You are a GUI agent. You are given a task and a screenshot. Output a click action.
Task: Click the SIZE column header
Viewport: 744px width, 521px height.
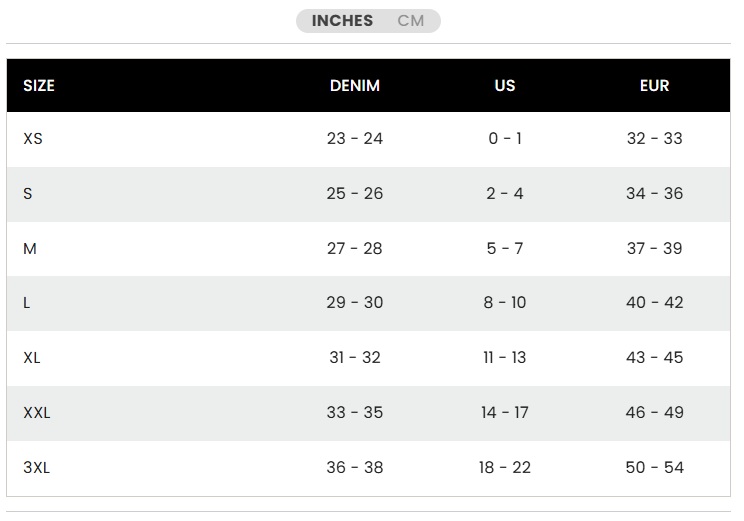[x=39, y=86]
